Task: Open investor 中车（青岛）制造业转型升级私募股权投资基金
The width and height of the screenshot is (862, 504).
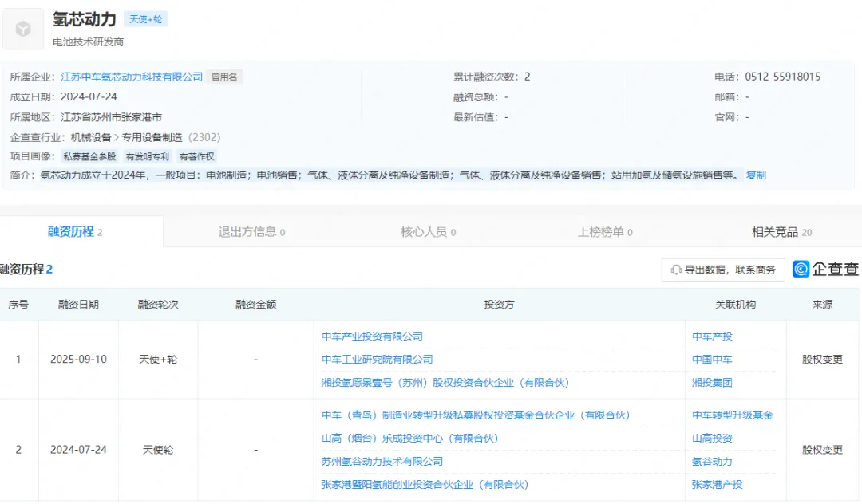Action: [x=476, y=415]
